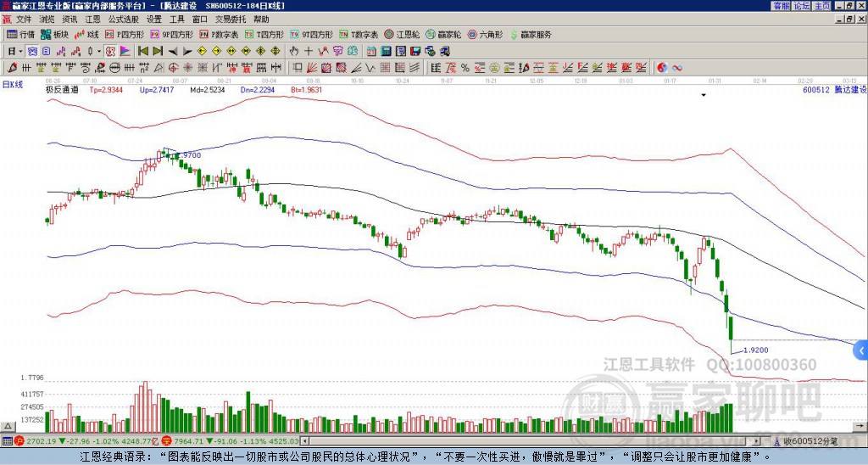868x465 pixels.
Task: Open the 交易委托 menu
Action: pos(231,20)
